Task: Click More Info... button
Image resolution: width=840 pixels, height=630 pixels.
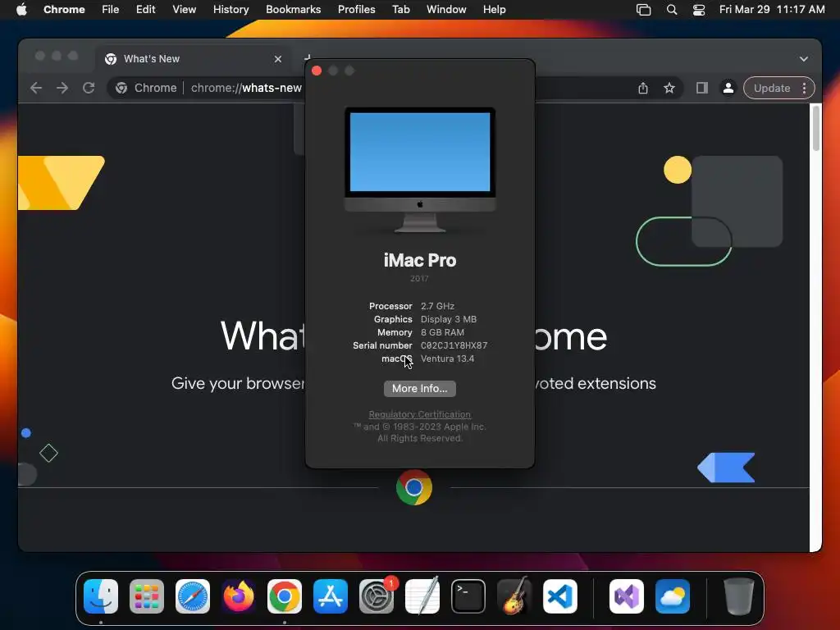Action: (x=420, y=388)
